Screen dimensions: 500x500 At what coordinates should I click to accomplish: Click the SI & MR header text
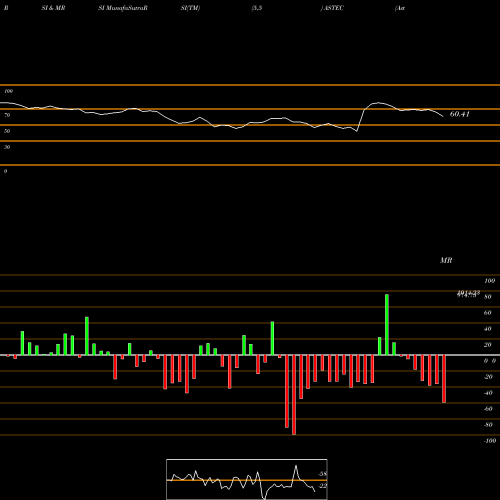click(x=53, y=8)
